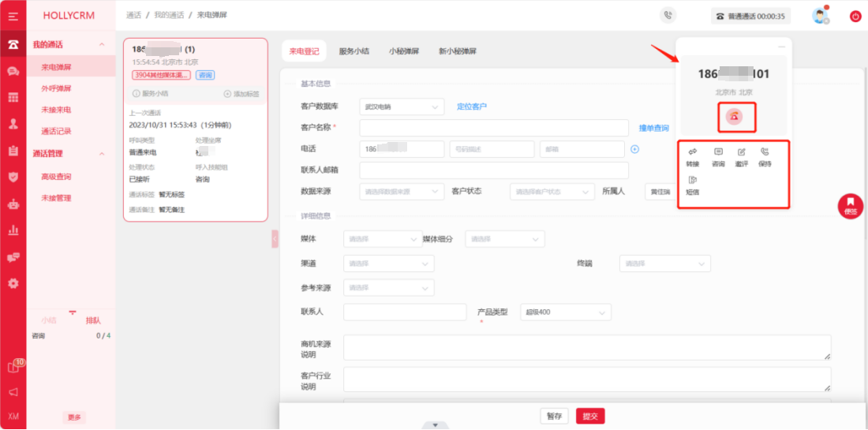Screen dimensions: 868x430
Task: Switch to the 排队 queue tab
Action: coord(93,321)
